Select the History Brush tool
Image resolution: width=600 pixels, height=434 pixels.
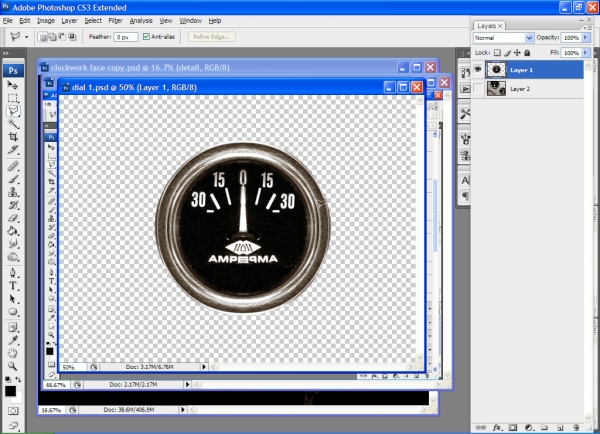[x=13, y=205]
